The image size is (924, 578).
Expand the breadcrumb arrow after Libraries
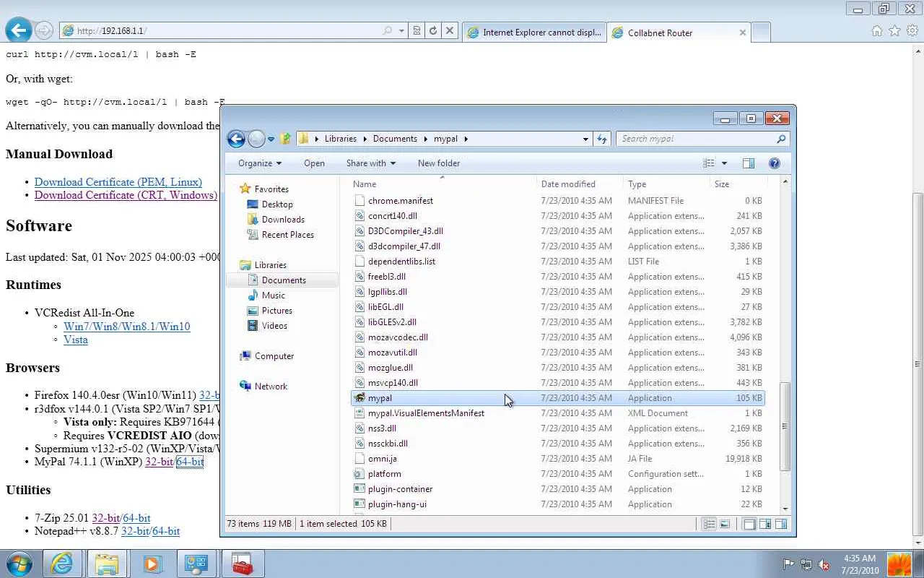coord(365,139)
